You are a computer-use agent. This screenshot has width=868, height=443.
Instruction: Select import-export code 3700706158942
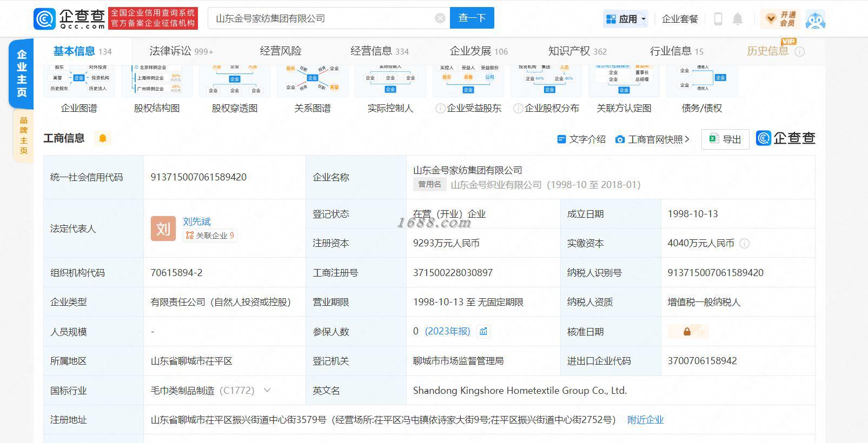tap(702, 361)
